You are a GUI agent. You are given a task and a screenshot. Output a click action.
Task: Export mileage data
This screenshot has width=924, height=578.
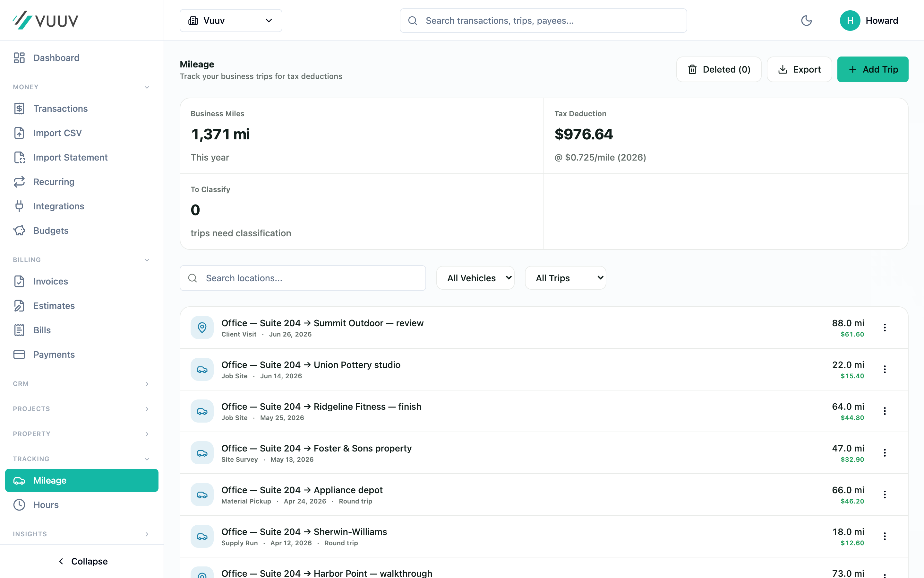[x=799, y=69]
